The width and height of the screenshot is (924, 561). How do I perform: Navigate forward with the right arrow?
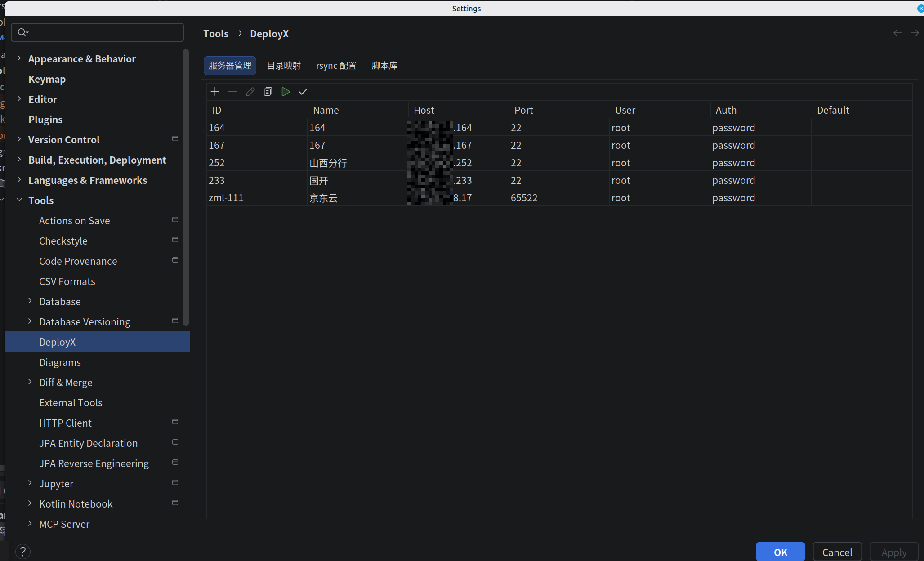pyautogui.click(x=915, y=33)
